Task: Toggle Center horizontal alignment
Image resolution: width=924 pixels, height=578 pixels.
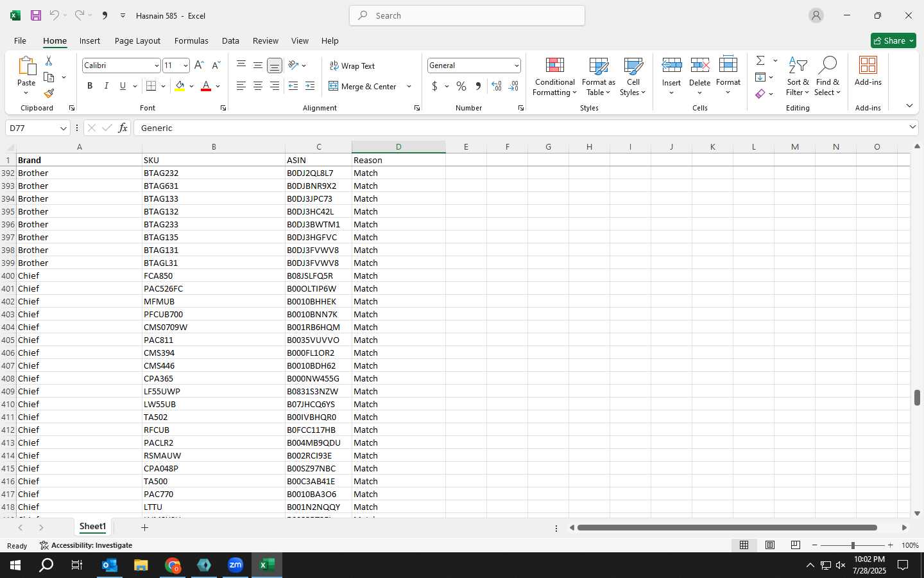Action: tap(258, 86)
